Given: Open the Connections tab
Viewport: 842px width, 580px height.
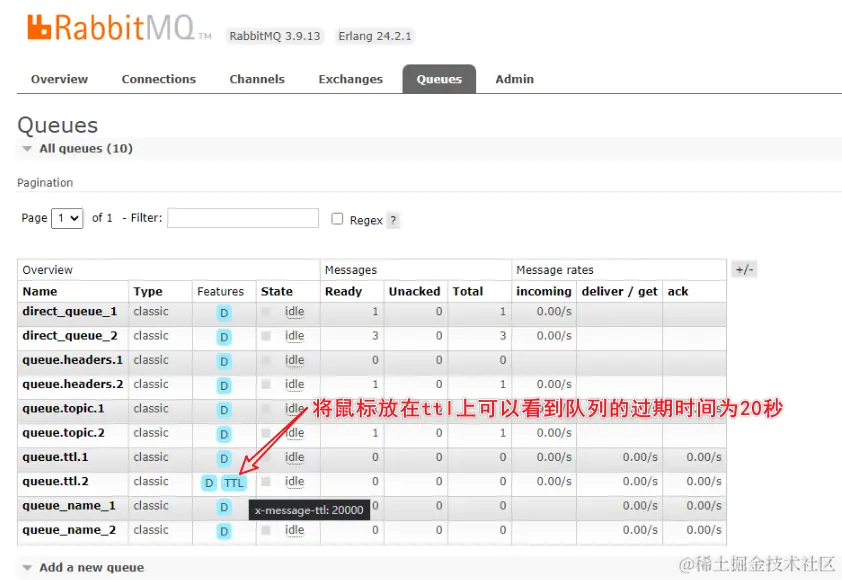Looking at the screenshot, I should click(x=158, y=79).
